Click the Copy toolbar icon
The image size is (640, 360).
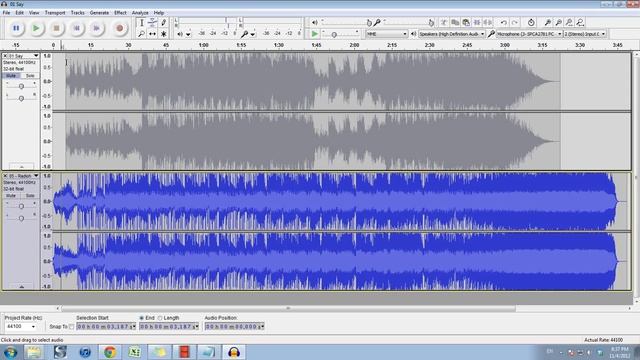click(455, 22)
